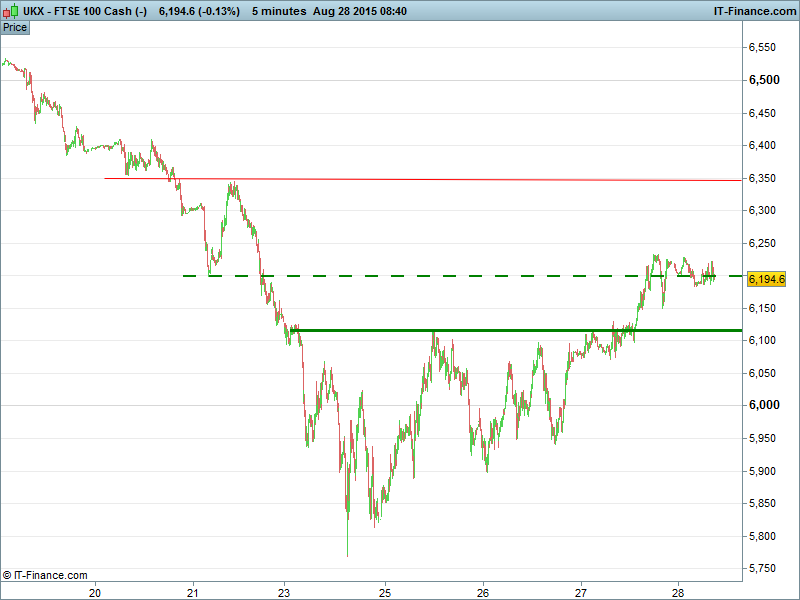Viewport: 800px width, 600px height.
Task: Click date label 20 on time axis
Action: pos(96,591)
